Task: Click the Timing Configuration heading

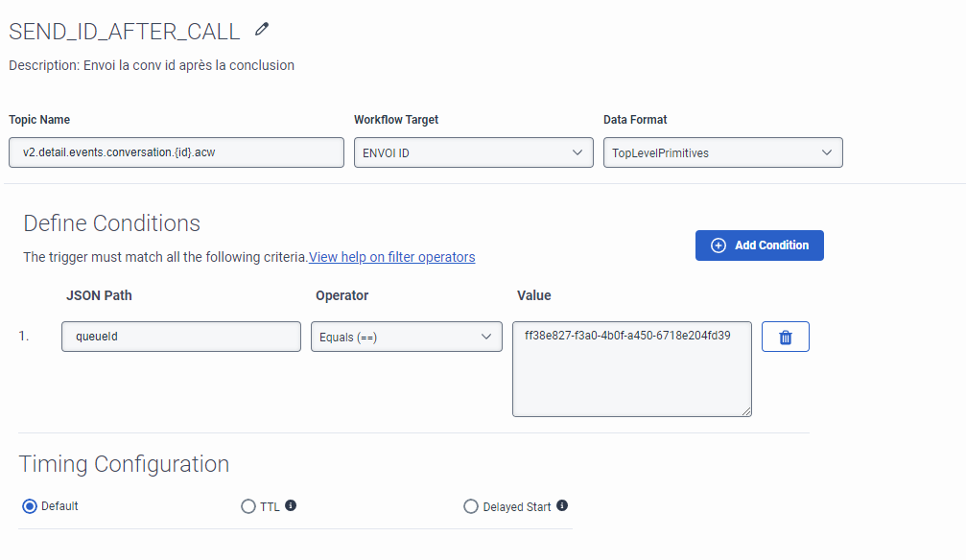Action: [x=124, y=464]
